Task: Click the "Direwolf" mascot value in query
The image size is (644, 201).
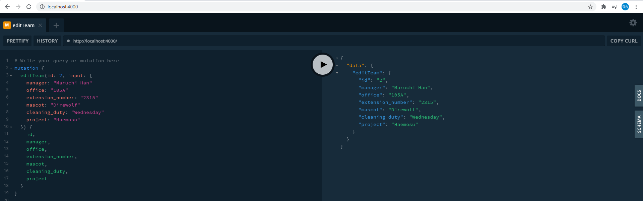Action: [65, 105]
